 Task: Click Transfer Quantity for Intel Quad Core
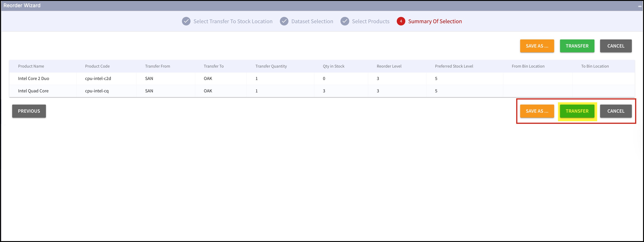[x=256, y=91]
